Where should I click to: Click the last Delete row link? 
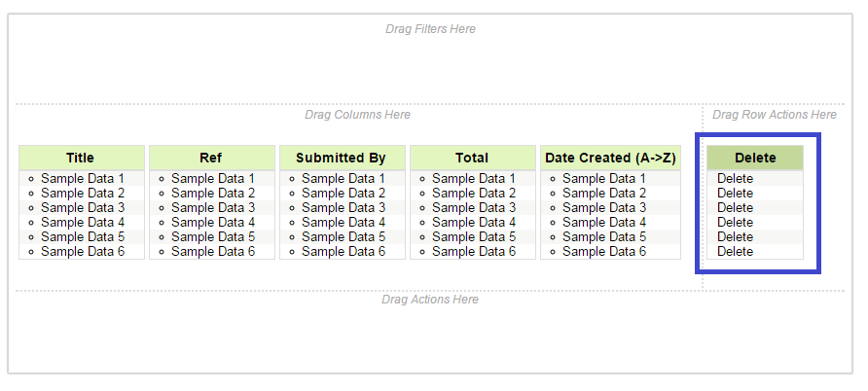[736, 252]
